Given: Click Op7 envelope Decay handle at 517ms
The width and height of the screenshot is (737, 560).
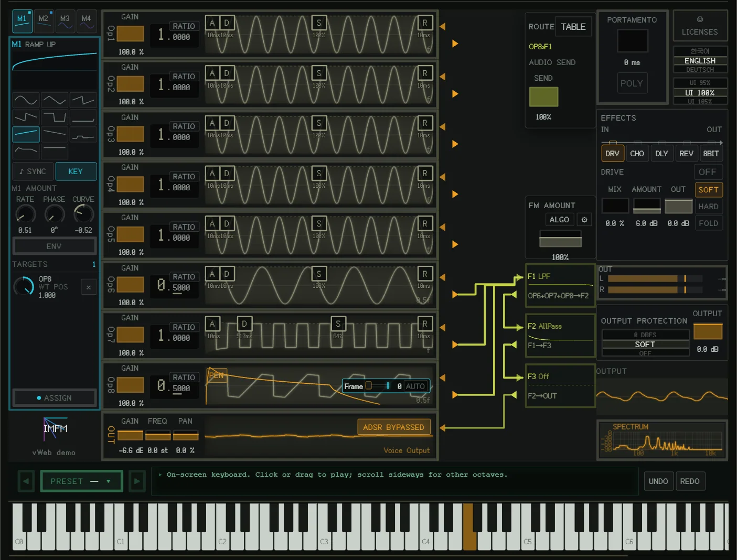Looking at the screenshot, I should (244, 324).
